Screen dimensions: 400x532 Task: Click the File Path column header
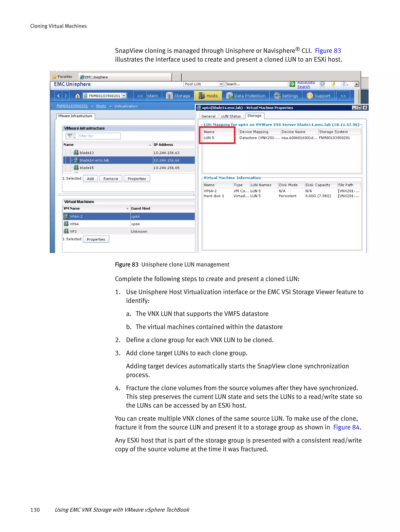[349, 185]
